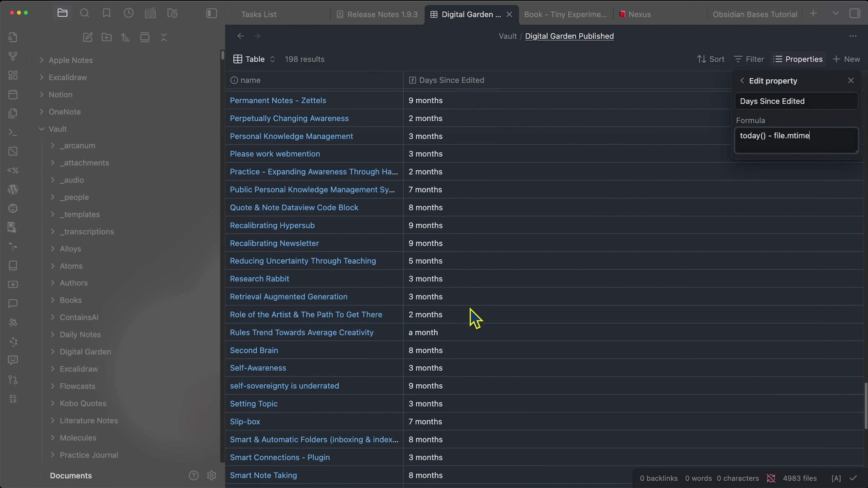Open the recent files clock icon
This screenshot has width=868, height=488.
129,13
